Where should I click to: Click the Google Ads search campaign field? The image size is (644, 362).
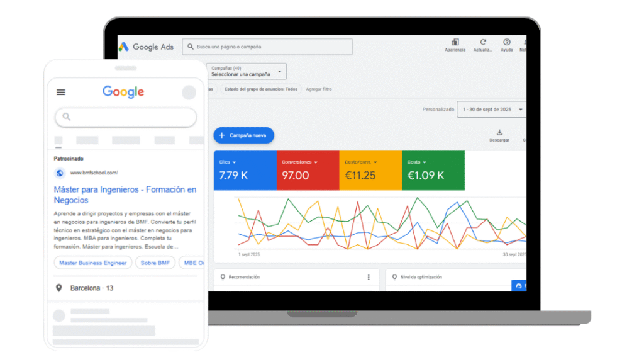pyautogui.click(x=267, y=47)
